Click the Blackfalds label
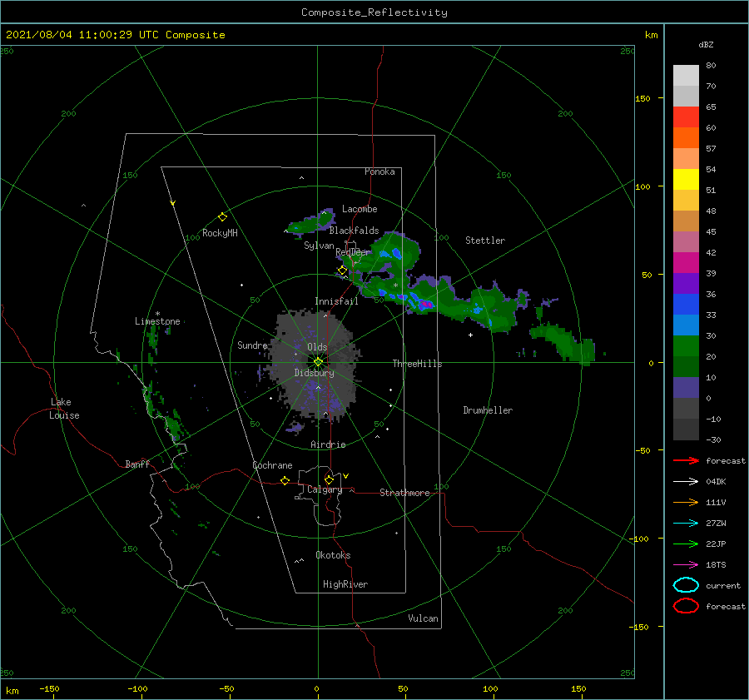This screenshot has height=700, width=749. [x=354, y=231]
